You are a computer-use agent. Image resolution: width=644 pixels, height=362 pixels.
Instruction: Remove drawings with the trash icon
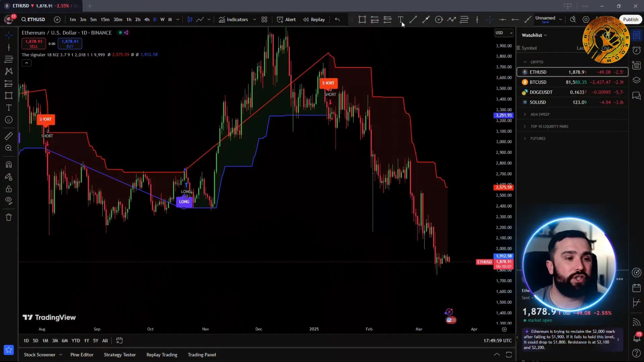click(9, 217)
